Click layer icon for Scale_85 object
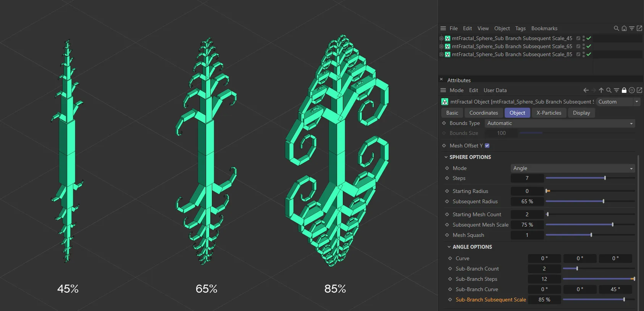This screenshot has height=311, width=644. (578, 54)
